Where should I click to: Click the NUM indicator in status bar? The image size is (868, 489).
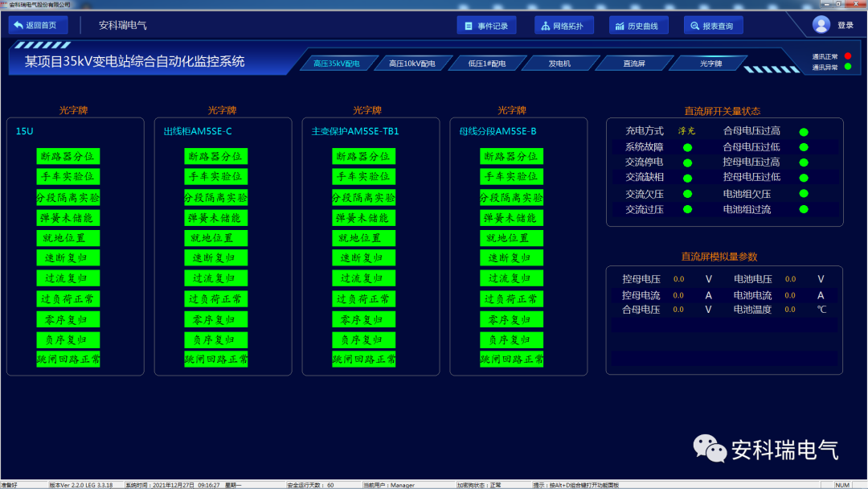[842, 485]
